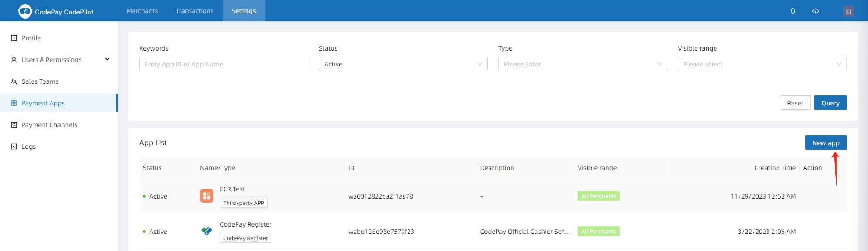This screenshot has height=251, width=868.
Task: Click the Reset button
Action: click(x=795, y=103)
